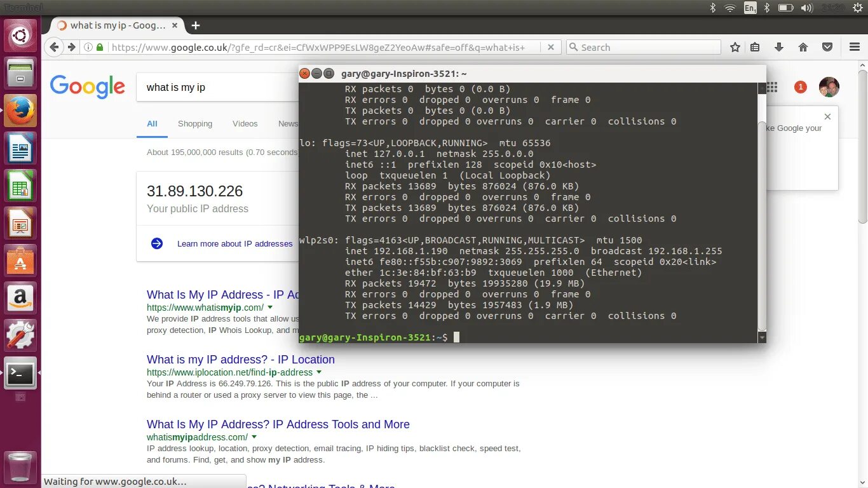Screen dimensions: 868x488
Task: Open Google notifications badge
Action: (x=801, y=87)
